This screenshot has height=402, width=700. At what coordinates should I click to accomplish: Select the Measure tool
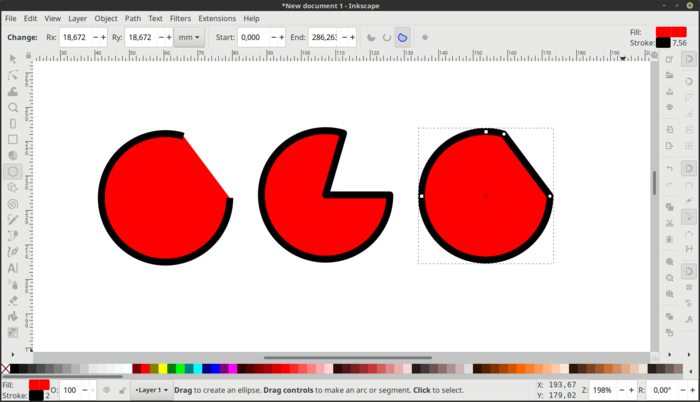click(12, 124)
